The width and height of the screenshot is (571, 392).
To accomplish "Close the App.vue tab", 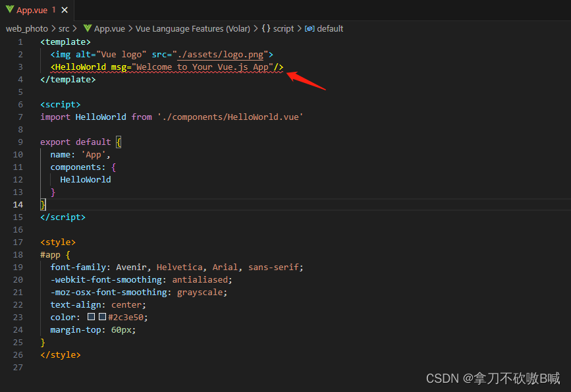I will tap(65, 10).
